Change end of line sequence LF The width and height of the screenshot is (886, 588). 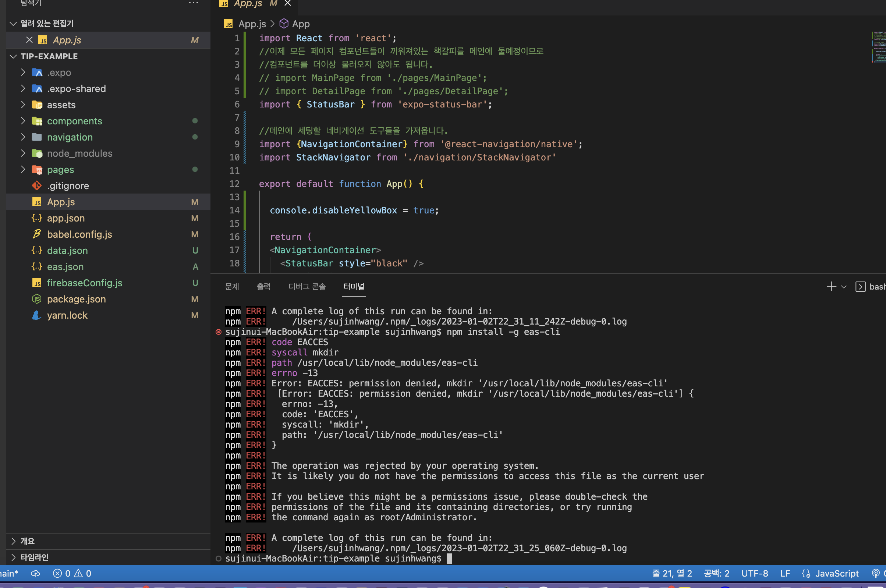pyautogui.click(x=785, y=573)
